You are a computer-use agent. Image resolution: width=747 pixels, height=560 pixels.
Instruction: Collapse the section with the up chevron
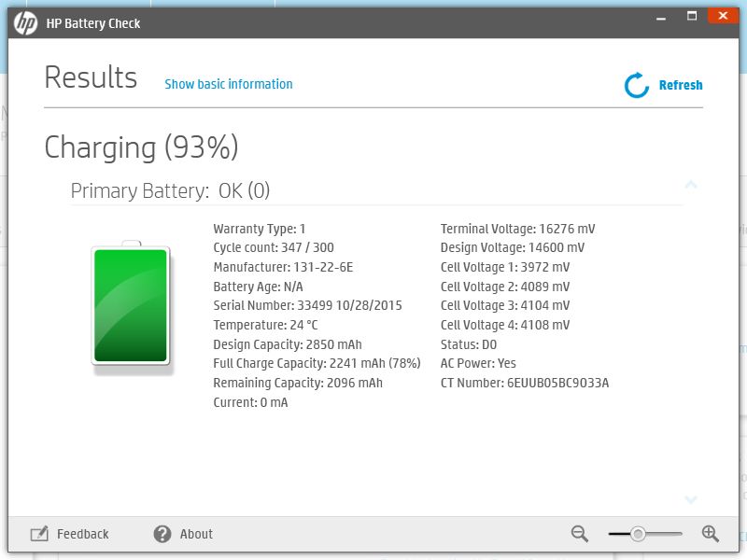pyautogui.click(x=691, y=185)
